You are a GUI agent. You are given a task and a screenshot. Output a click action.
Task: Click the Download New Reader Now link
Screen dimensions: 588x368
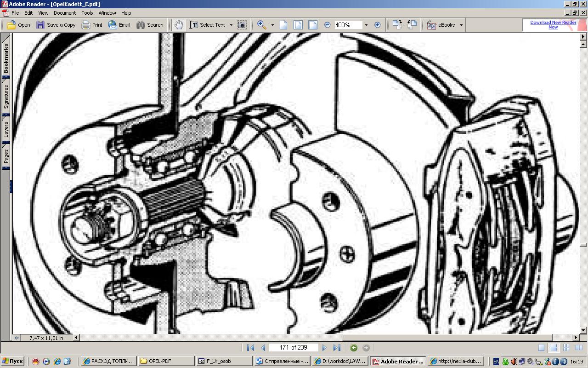pyautogui.click(x=553, y=25)
